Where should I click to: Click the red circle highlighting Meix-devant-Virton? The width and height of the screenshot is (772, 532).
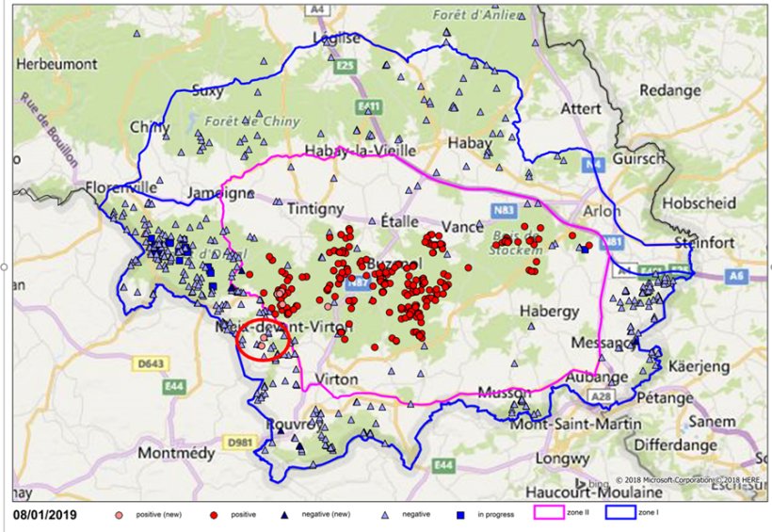[261, 342]
